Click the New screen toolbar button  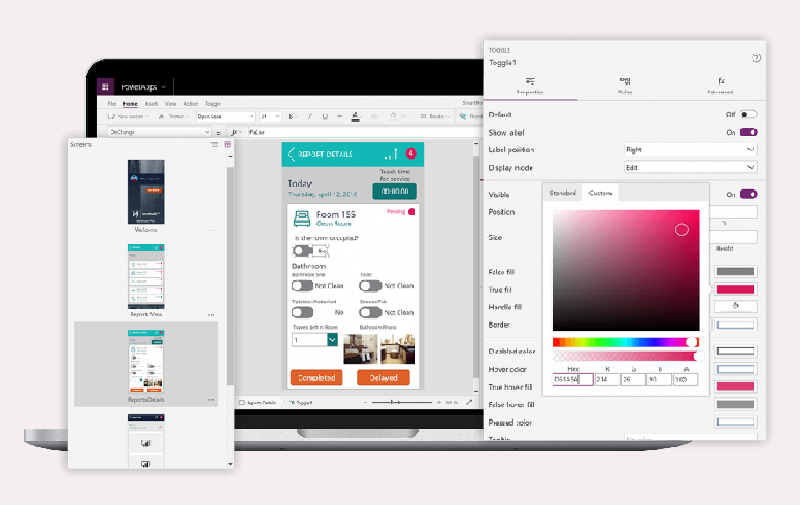point(128,117)
